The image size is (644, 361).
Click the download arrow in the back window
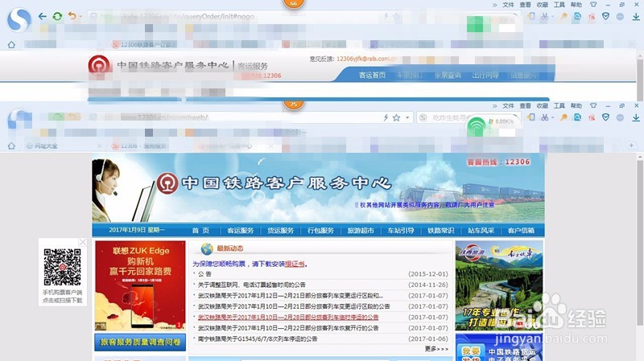coord(636,16)
